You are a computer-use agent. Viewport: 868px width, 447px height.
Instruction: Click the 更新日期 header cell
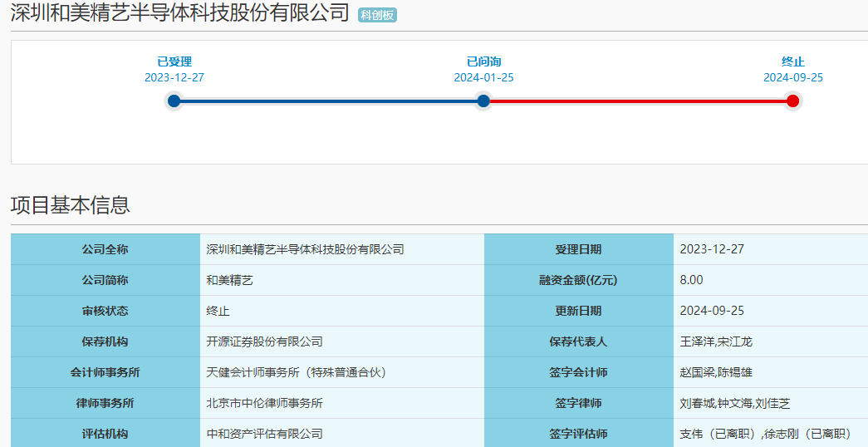click(578, 311)
